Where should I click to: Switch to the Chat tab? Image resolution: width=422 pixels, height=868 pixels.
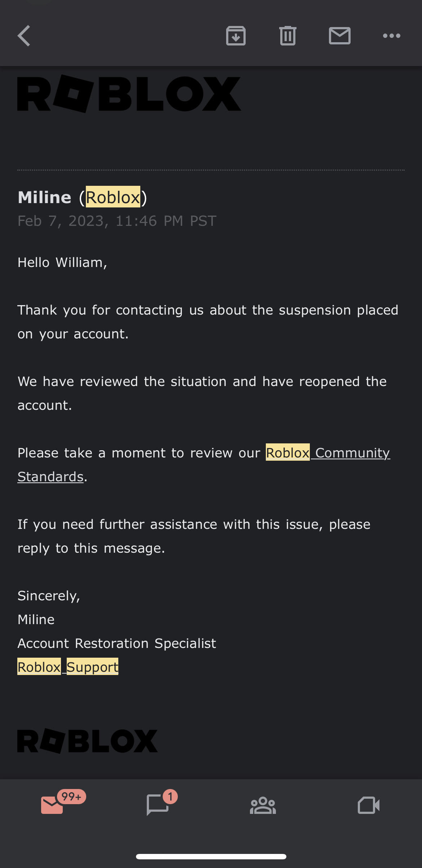click(x=158, y=805)
